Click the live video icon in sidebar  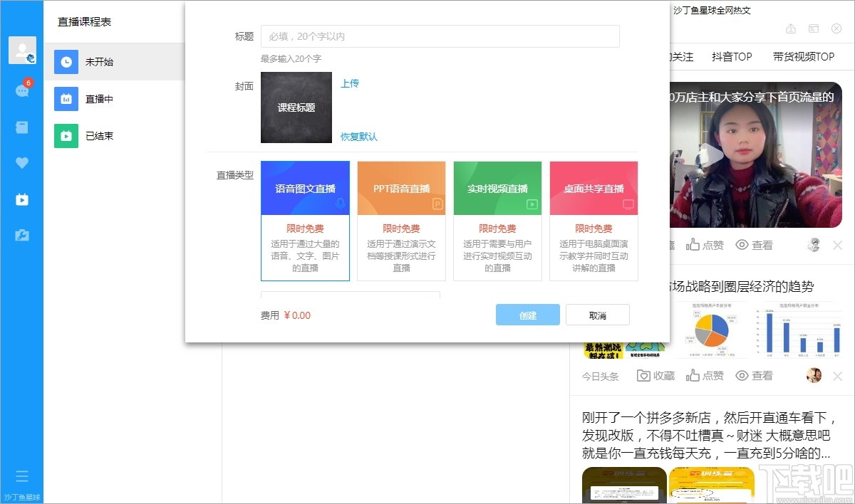click(22, 199)
